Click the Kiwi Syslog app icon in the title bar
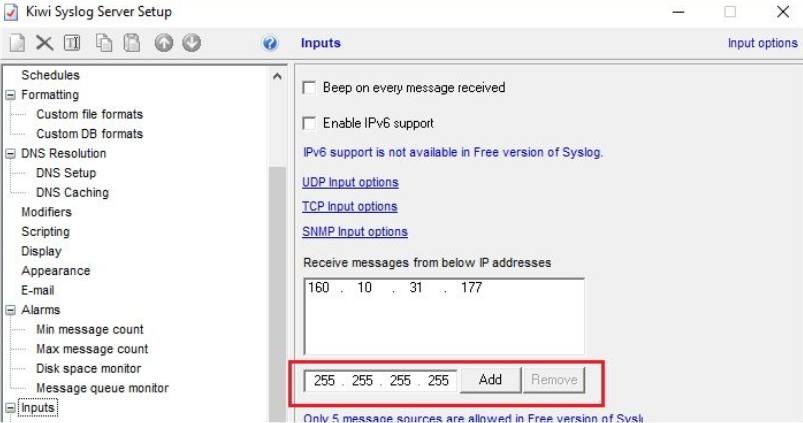803x423 pixels. [x=11, y=12]
